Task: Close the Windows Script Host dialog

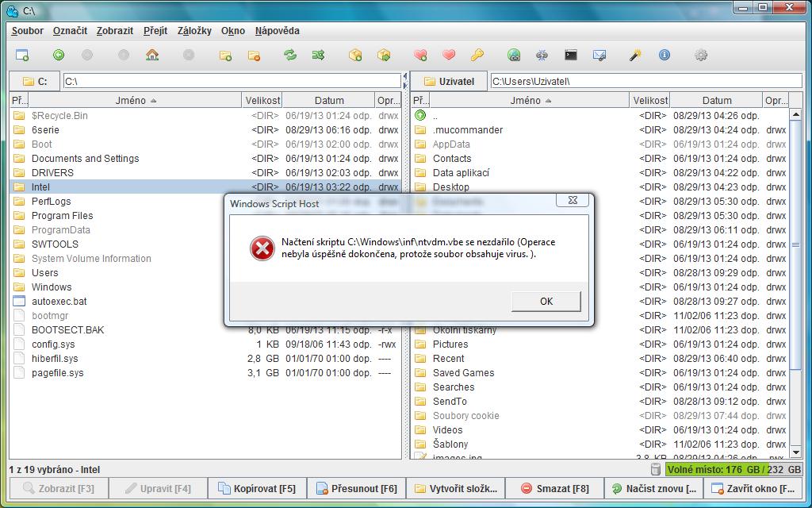Action: click(x=573, y=201)
